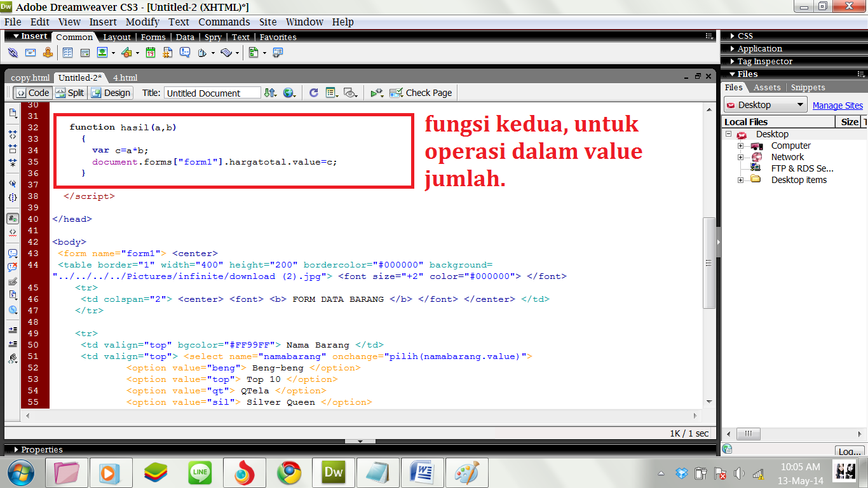Insert today's Date using the calendar icon
Screen dimensions: 868x488
tap(150, 52)
